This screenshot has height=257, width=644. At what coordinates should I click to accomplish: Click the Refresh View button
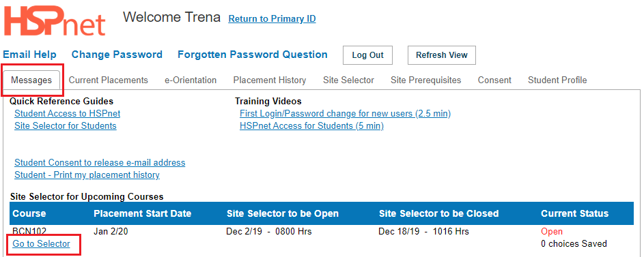point(442,55)
